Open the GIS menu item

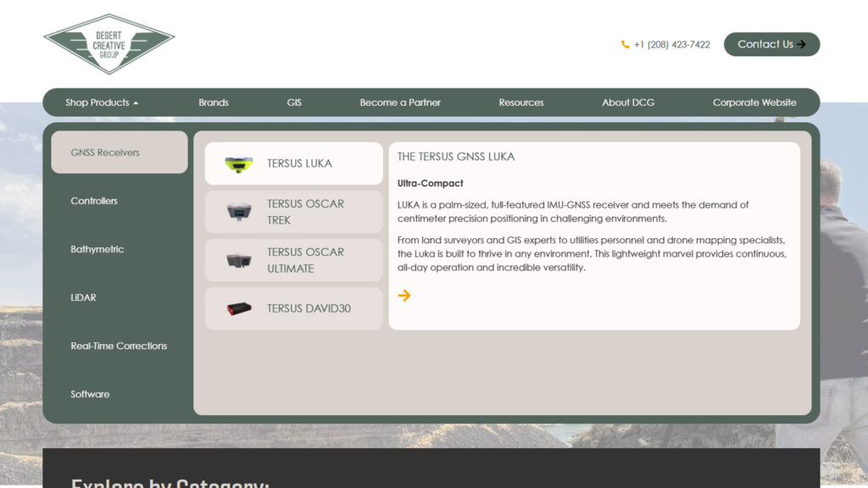(294, 103)
